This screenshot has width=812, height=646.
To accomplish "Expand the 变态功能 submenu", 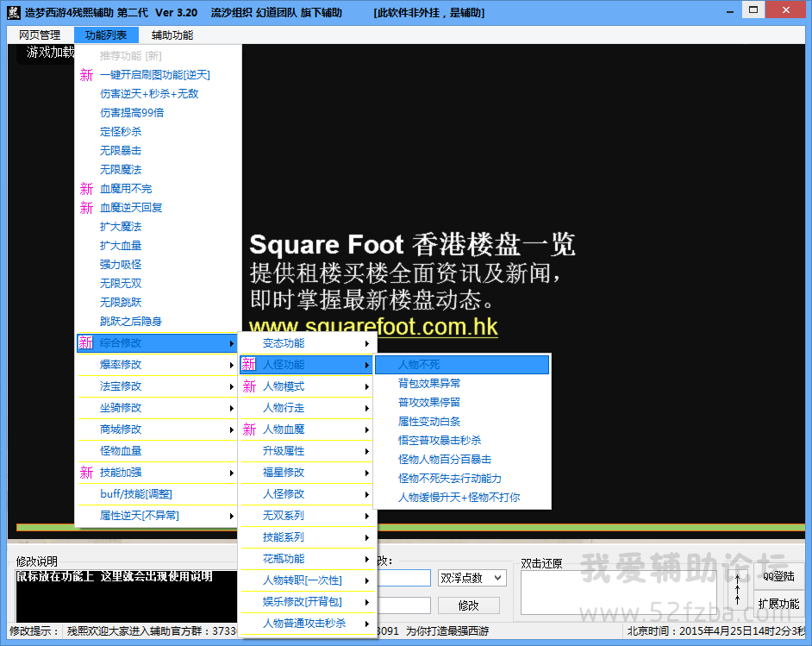I will 307,343.
